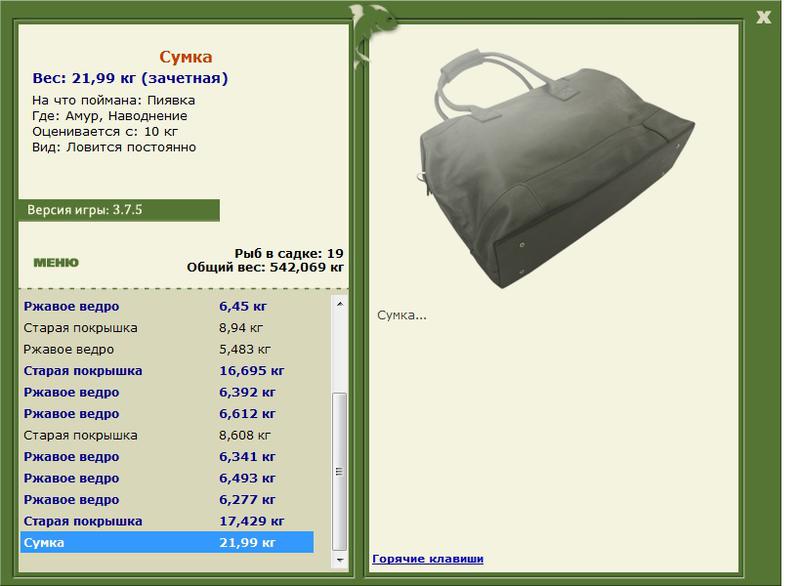Close the window with the X icon
The height and width of the screenshot is (586, 800).
(763, 17)
